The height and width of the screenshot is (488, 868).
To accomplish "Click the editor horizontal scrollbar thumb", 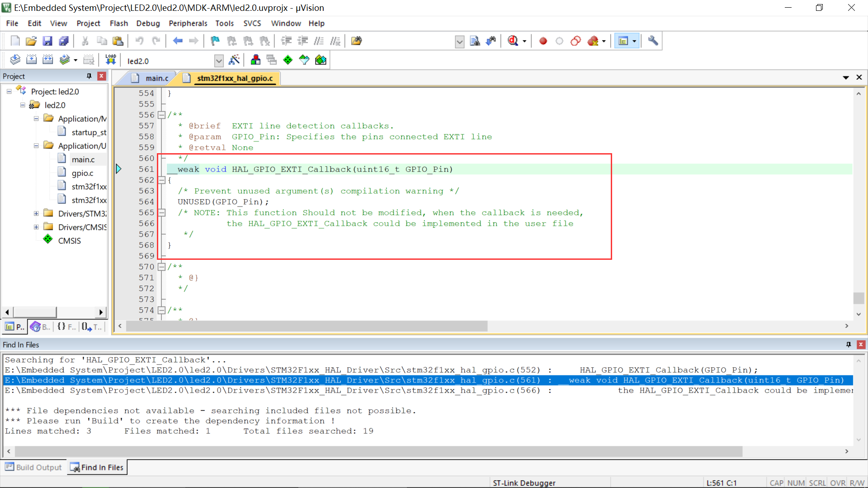I will click(x=307, y=326).
